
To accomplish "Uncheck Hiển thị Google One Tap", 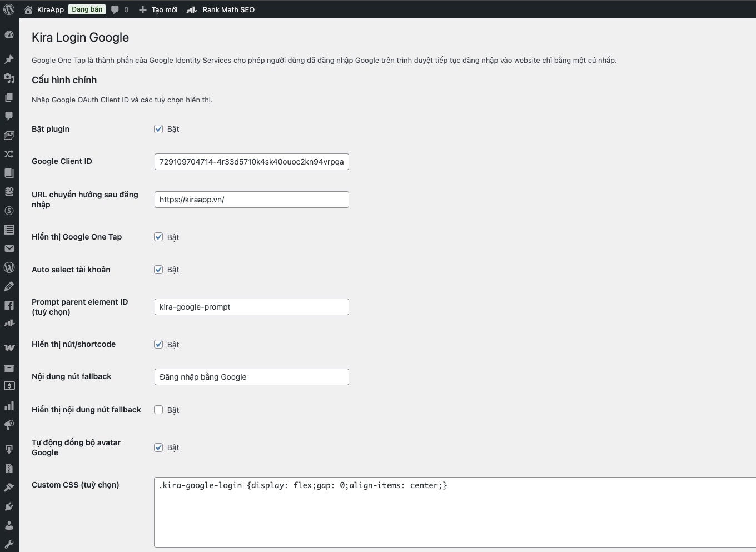I will (x=158, y=237).
